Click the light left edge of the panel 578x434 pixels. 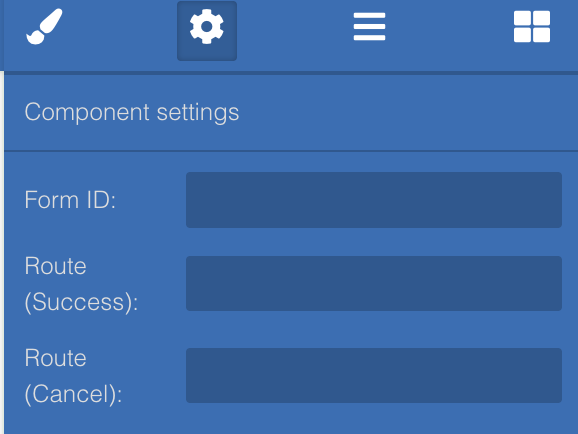point(2,253)
